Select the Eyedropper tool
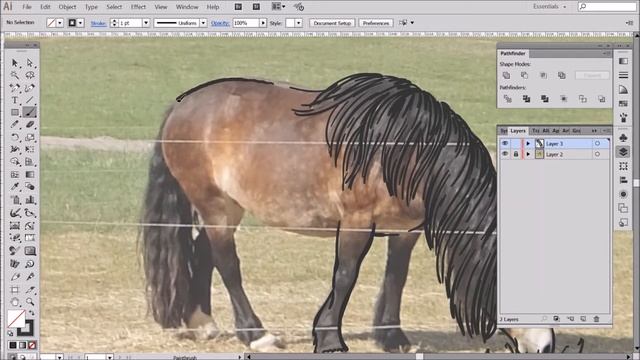 tap(15, 187)
